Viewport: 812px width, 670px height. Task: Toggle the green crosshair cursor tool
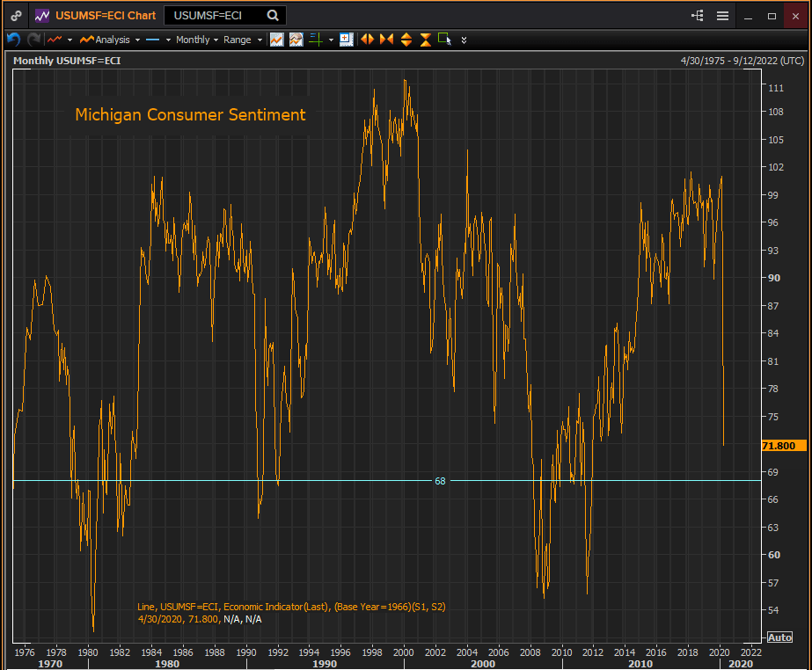point(316,40)
